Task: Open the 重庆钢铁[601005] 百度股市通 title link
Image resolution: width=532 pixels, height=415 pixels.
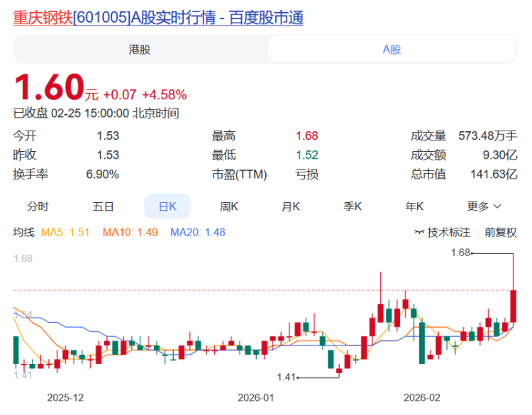Action: tap(158, 18)
